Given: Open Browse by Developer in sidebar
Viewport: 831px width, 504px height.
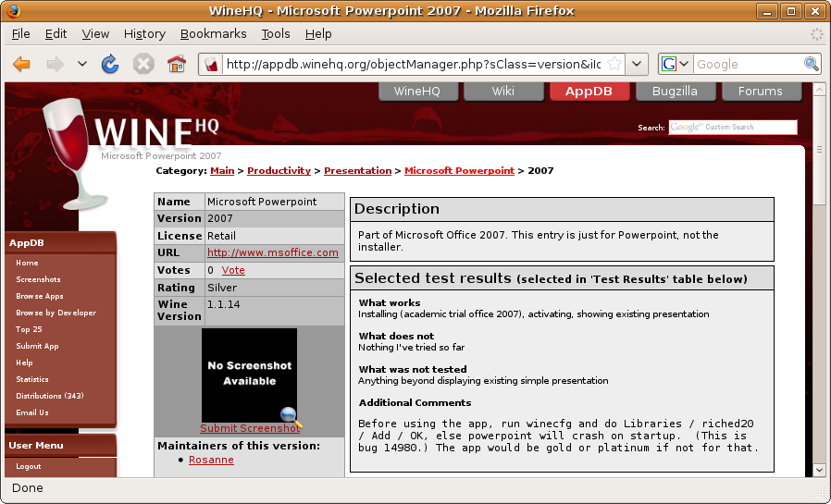Looking at the screenshot, I should click(56, 313).
